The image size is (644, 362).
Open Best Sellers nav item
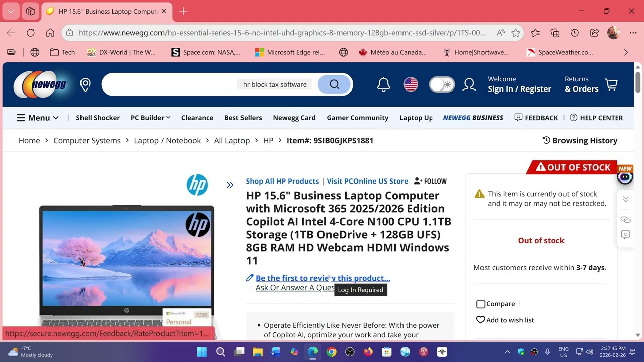tap(243, 118)
